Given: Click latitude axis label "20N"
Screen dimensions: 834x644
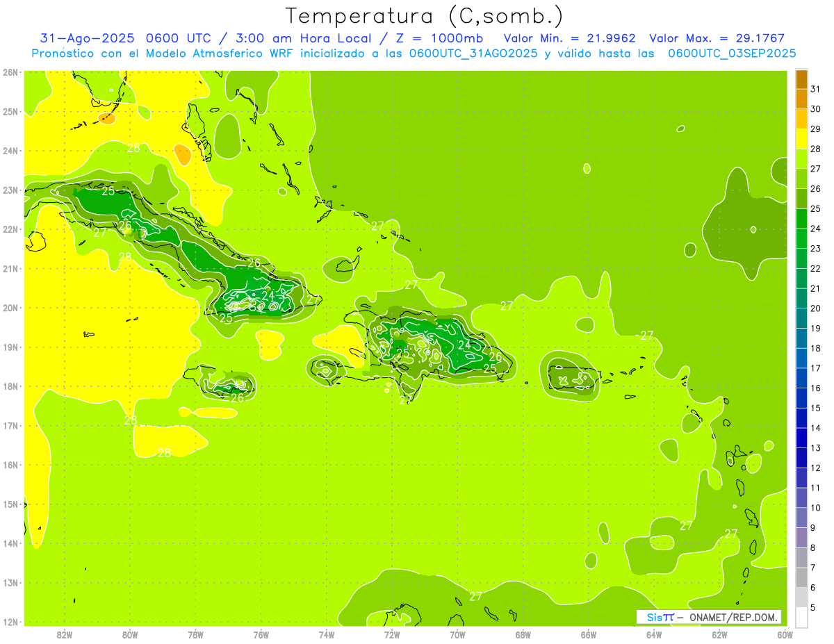Looking at the screenshot, I should 10,308.
